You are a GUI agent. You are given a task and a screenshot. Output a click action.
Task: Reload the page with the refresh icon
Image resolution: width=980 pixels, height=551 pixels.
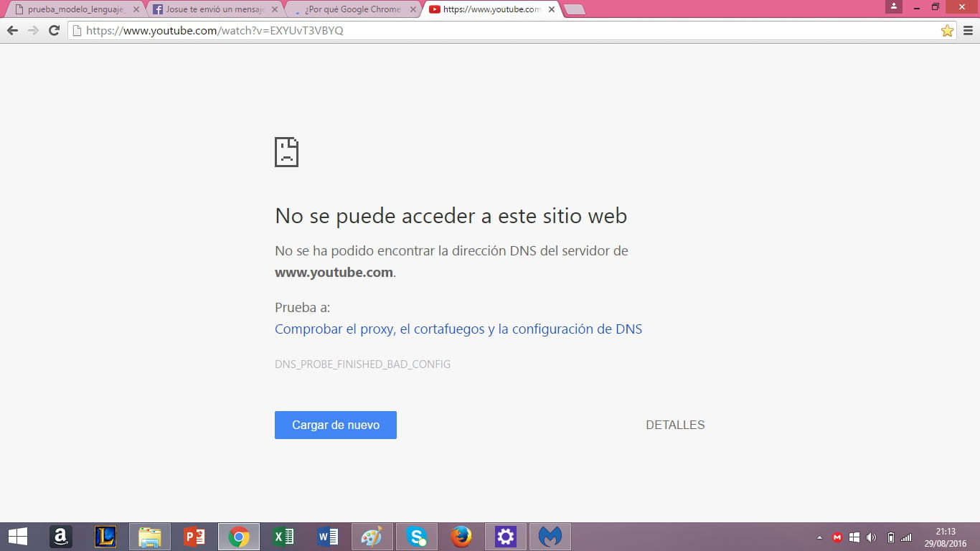pos(54,31)
